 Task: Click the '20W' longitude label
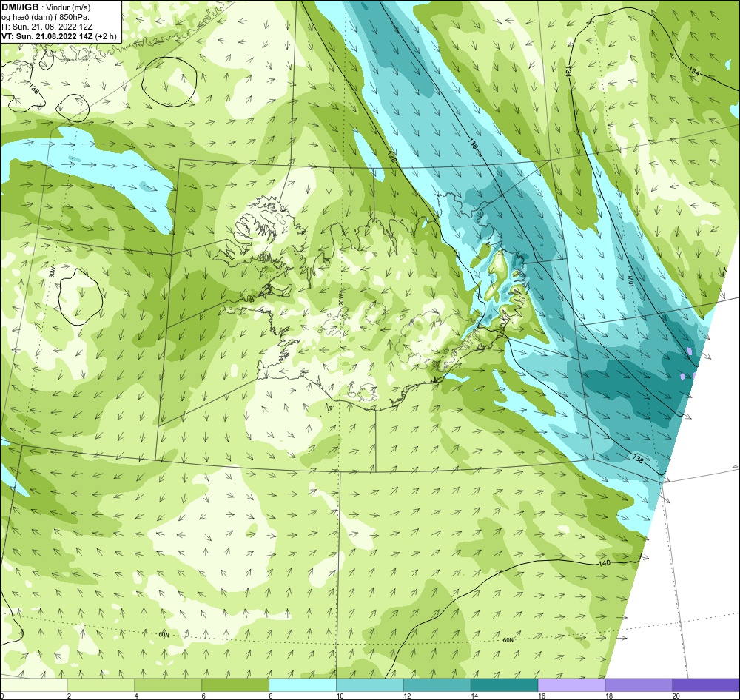tap(340, 301)
